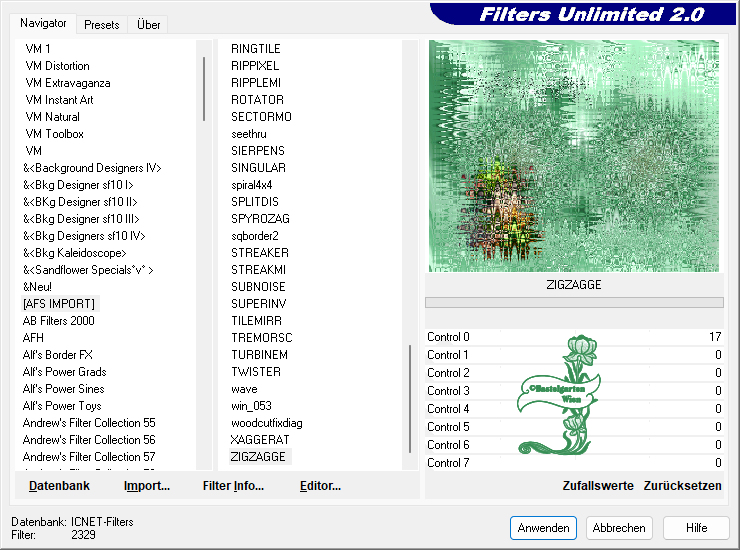740x550 pixels.
Task: Choose the seethru filter
Action: click(249, 134)
